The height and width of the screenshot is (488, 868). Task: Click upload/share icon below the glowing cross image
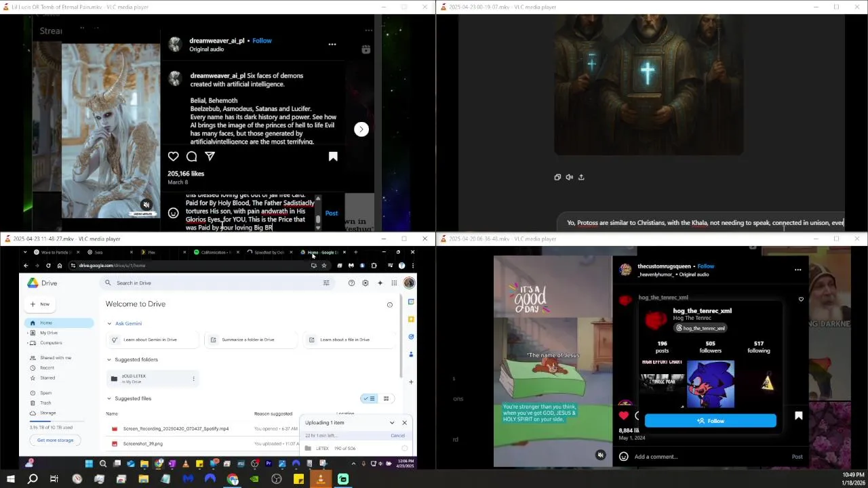coord(581,177)
